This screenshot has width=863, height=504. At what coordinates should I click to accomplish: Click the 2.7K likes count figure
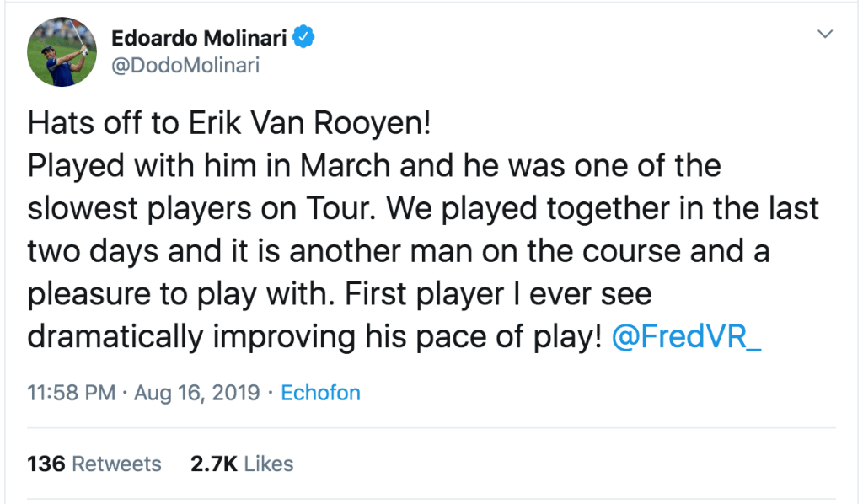coord(215,464)
